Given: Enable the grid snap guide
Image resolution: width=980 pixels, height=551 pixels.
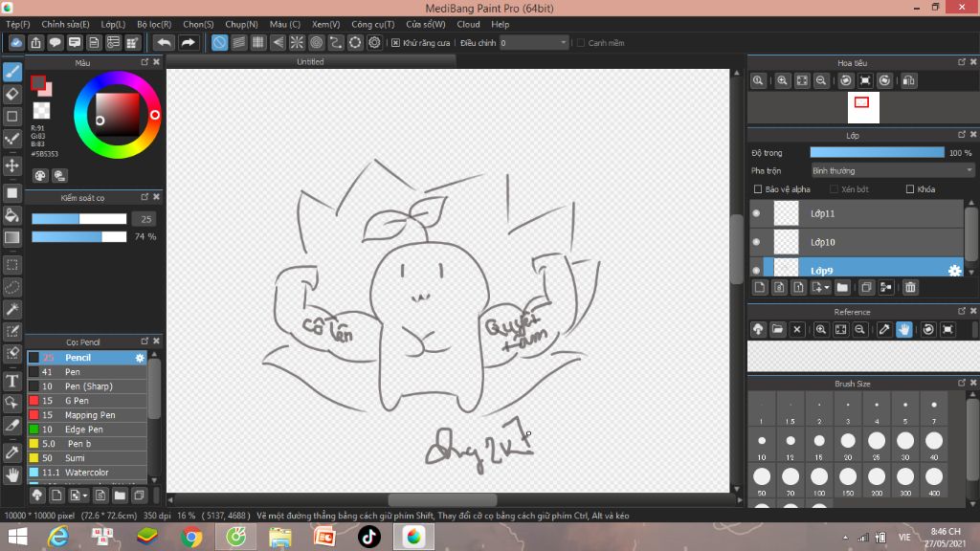Looking at the screenshot, I should [x=258, y=42].
